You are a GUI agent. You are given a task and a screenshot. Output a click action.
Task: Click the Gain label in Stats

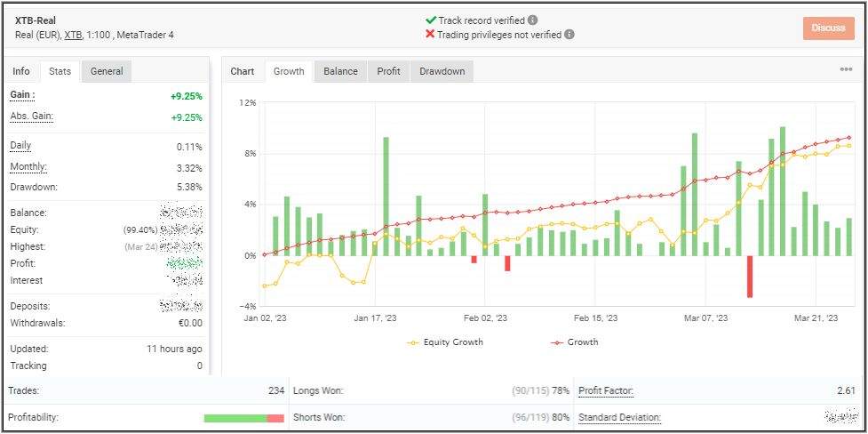point(22,95)
